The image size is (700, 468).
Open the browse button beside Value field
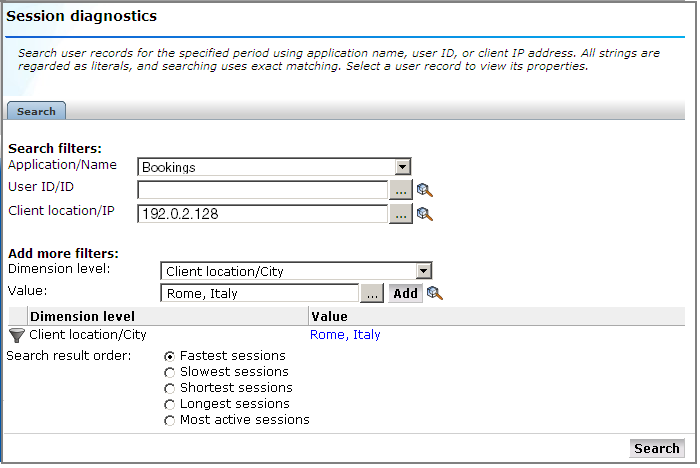pos(372,293)
